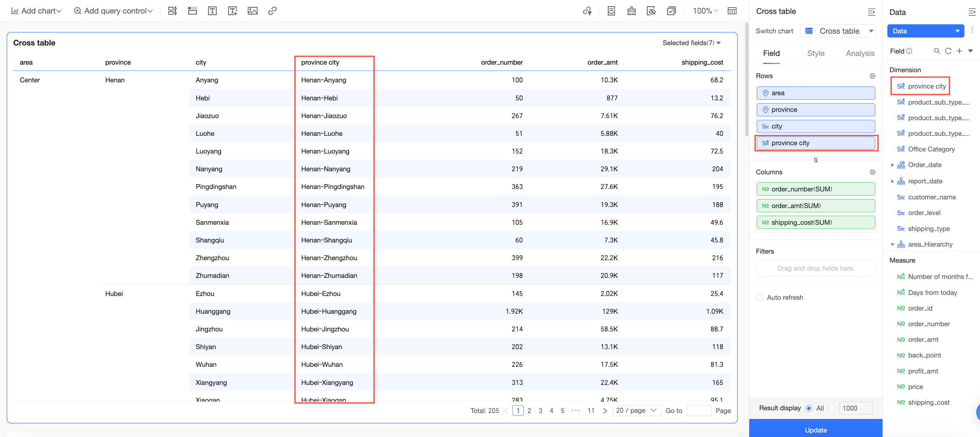Screen dimensions: 980x437
Task: Switch to the Analysis tab
Action: 860,53
